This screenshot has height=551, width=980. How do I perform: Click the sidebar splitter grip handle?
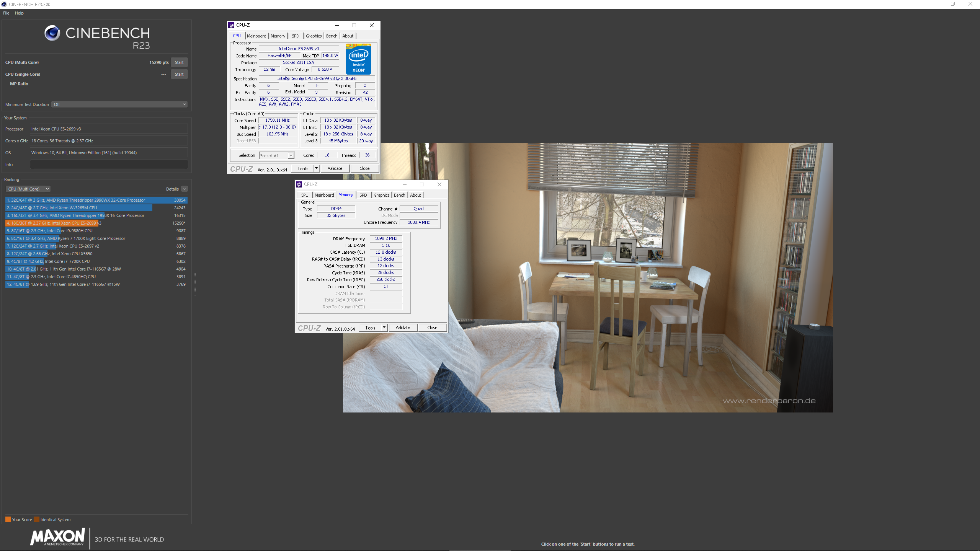coord(194,284)
